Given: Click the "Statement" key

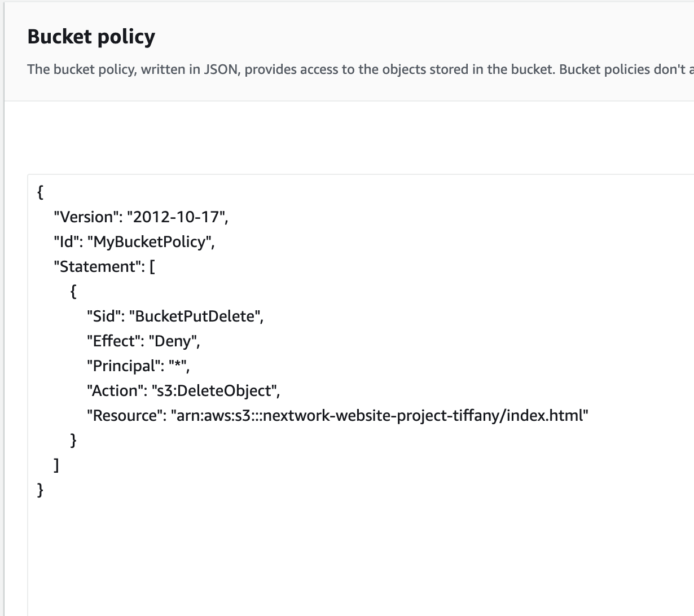Looking at the screenshot, I should (98, 267).
